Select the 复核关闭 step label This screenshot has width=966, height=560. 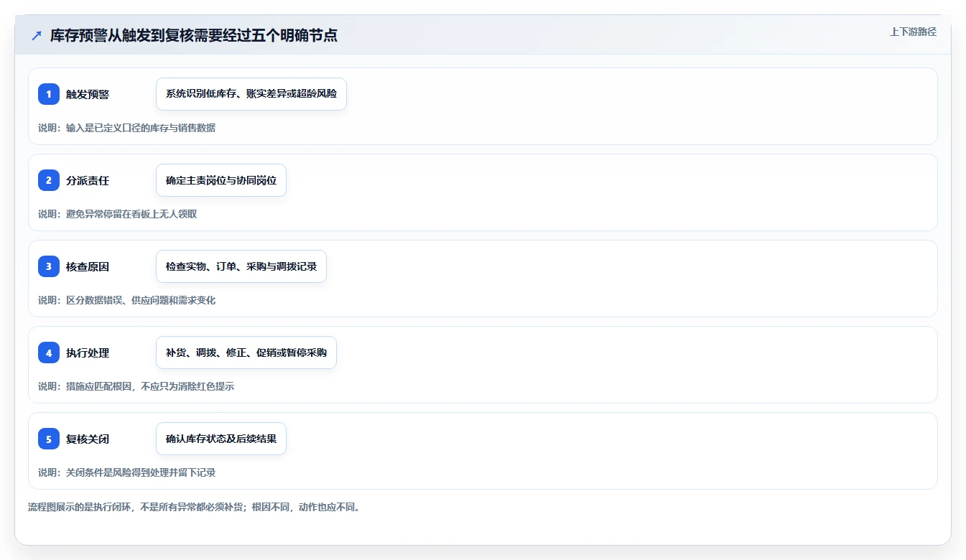88,439
